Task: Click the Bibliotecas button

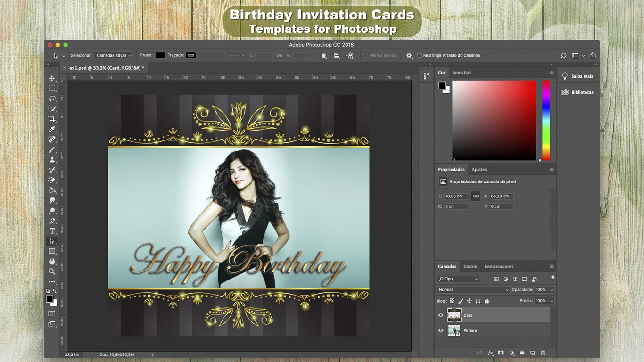Action: click(x=578, y=92)
